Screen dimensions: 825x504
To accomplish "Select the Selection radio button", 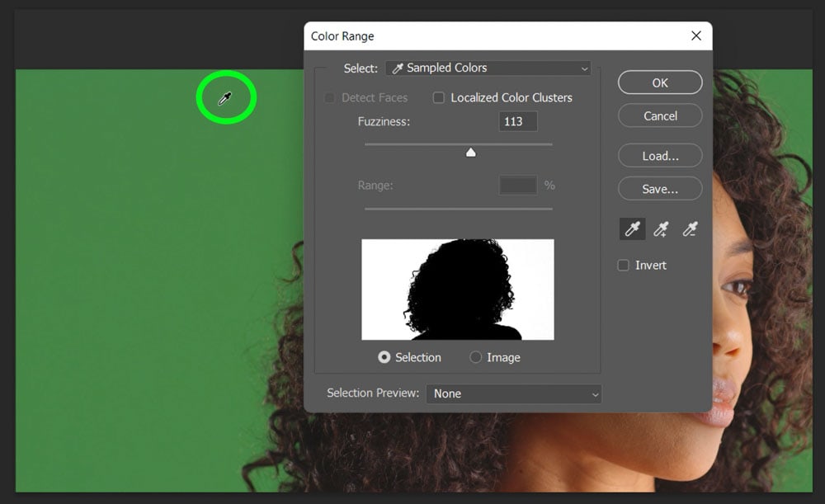I will tap(384, 357).
